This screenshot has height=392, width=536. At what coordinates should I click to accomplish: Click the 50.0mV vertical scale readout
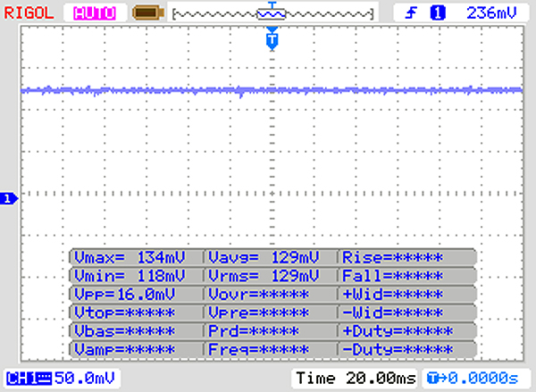pyautogui.click(x=85, y=379)
